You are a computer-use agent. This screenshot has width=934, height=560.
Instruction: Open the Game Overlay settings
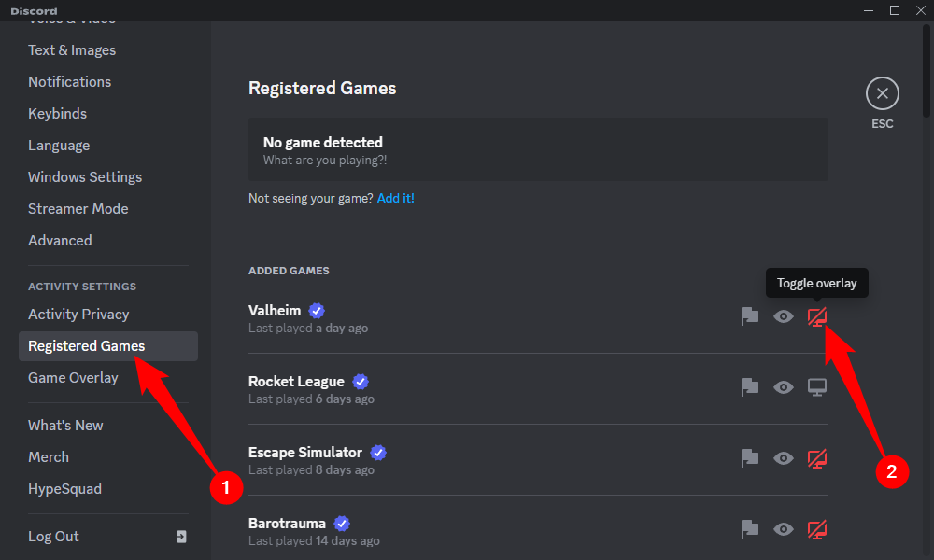coord(73,378)
